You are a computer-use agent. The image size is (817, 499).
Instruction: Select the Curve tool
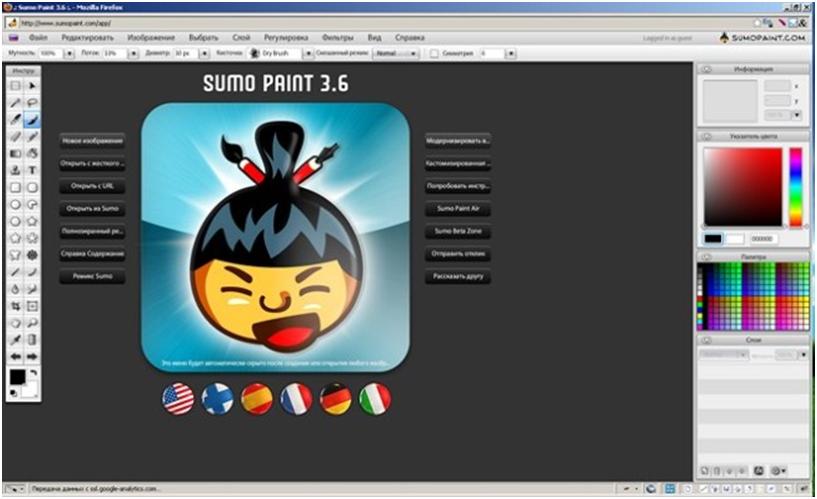point(32,272)
